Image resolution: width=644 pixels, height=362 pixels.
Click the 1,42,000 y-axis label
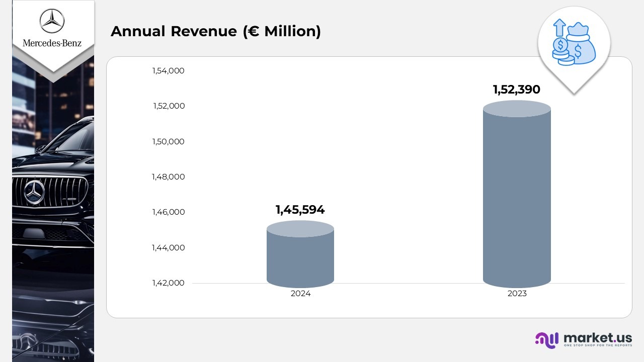[169, 283]
